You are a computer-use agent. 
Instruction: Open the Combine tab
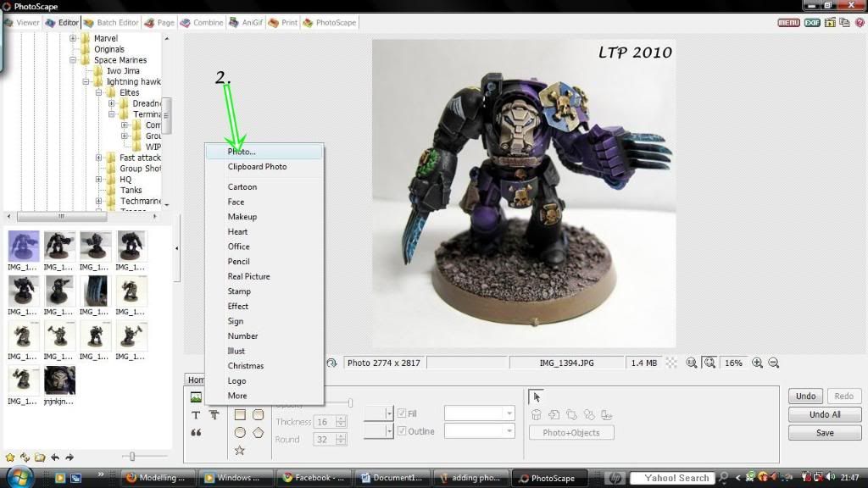pyautogui.click(x=202, y=23)
